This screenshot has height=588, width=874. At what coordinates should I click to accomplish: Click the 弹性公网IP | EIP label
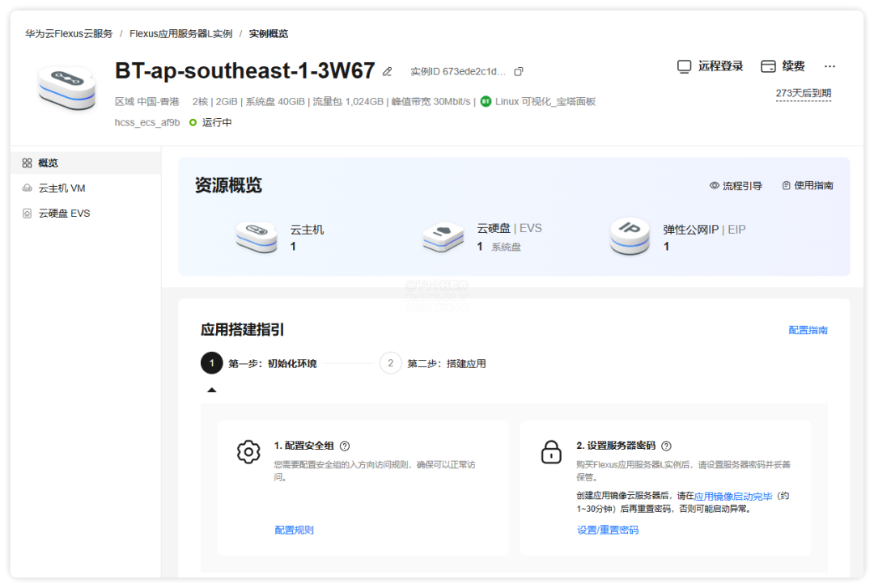pos(704,230)
